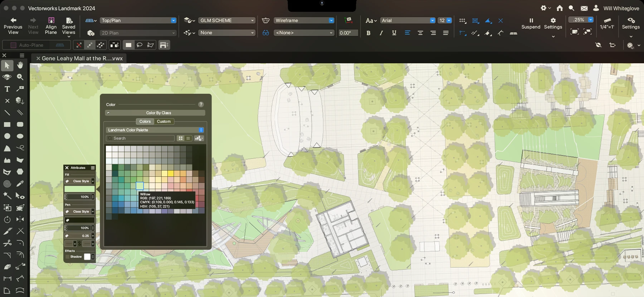Switch to the Custom color tab

pos(164,121)
